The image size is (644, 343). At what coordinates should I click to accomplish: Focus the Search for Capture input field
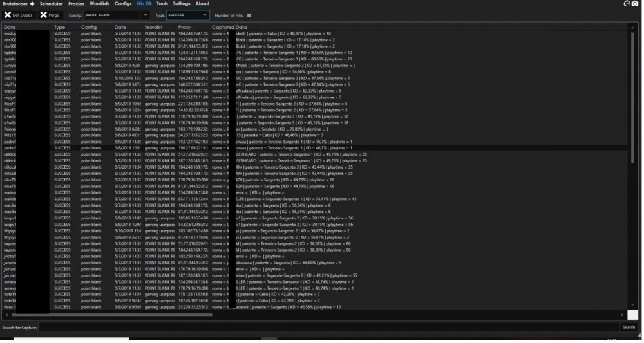[328, 328]
